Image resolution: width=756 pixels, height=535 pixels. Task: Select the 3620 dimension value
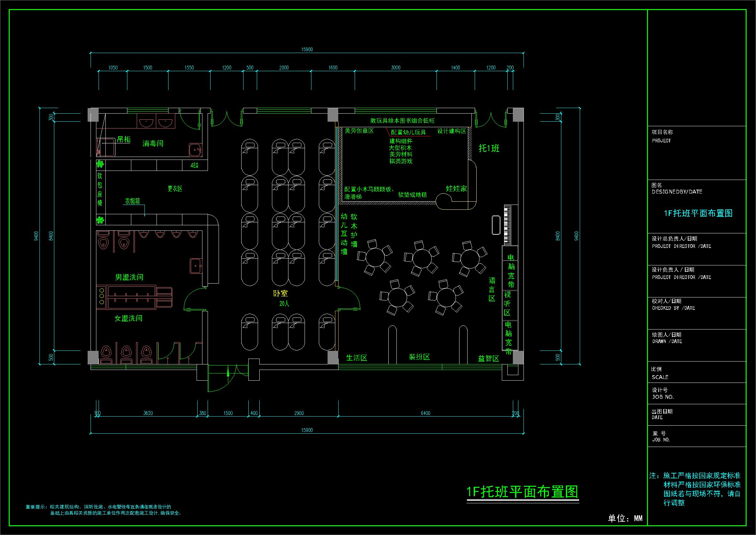[x=148, y=413]
